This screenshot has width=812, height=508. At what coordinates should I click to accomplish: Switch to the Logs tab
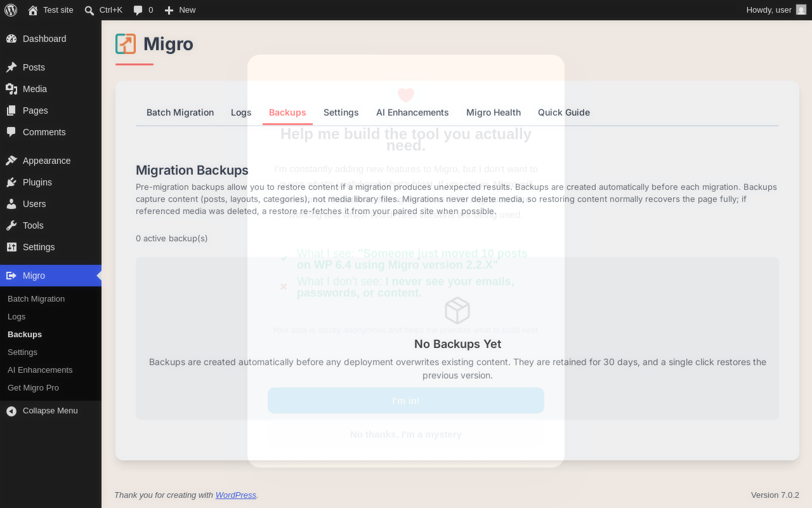tap(241, 112)
